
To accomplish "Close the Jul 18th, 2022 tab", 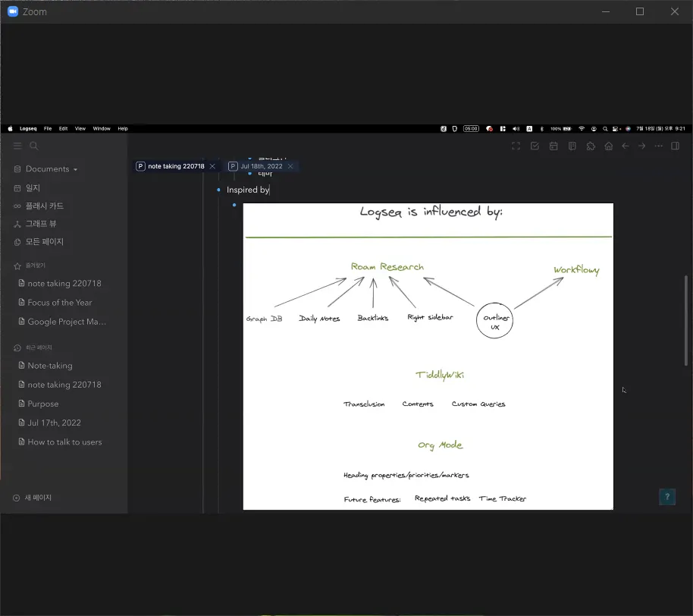I will [x=290, y=166].
